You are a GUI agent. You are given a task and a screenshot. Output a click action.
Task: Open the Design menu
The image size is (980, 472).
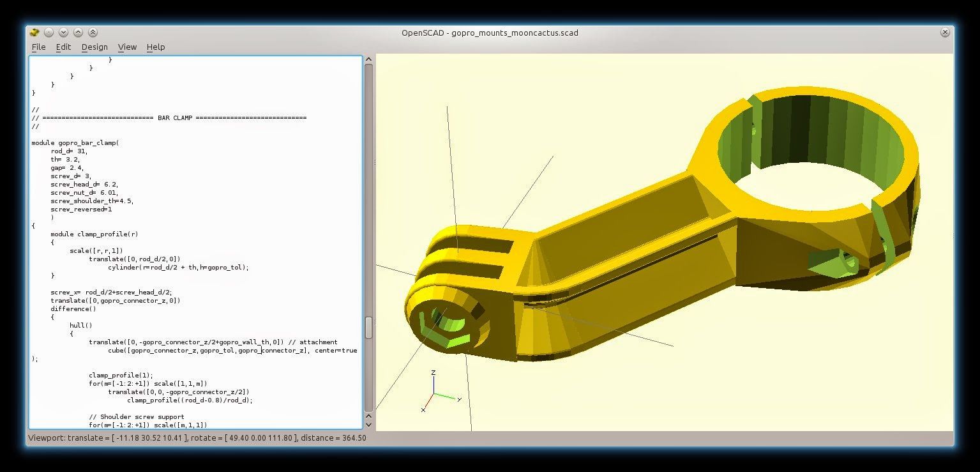[x=94, y=47]
